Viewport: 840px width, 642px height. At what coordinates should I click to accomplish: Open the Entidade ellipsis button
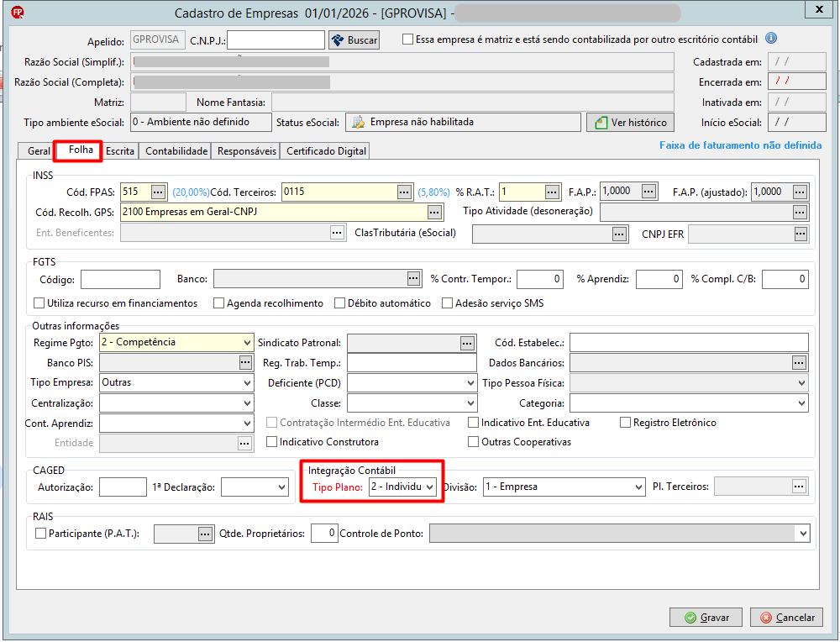(244, 443)
